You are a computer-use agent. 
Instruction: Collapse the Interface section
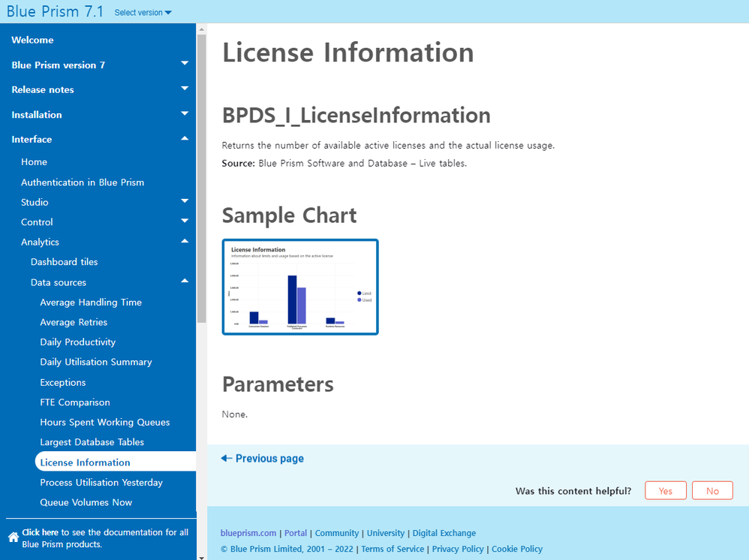click(185, 139)
